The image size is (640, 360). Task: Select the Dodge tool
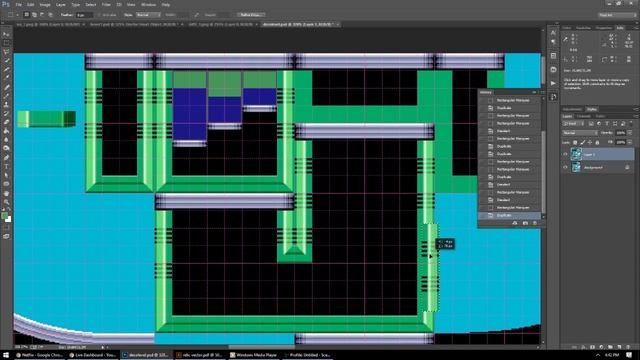6,149
